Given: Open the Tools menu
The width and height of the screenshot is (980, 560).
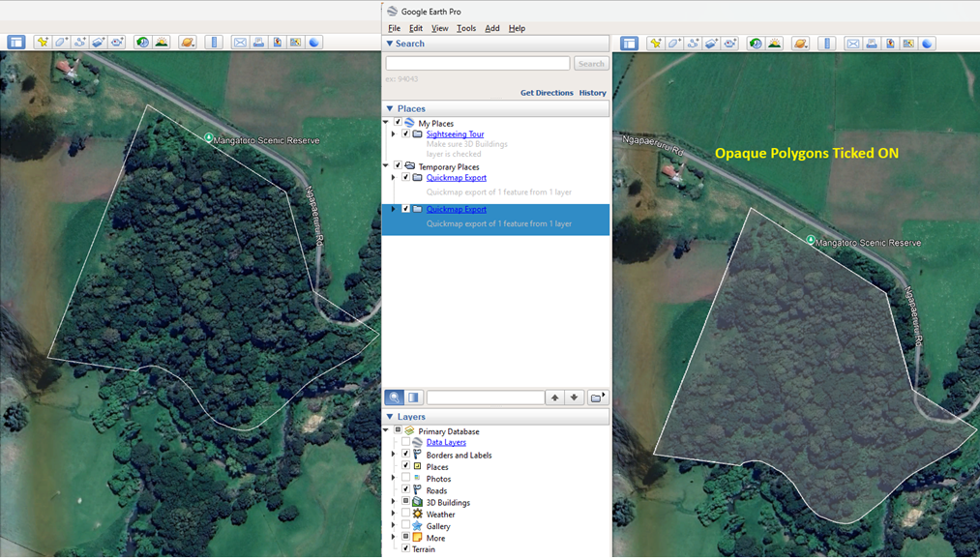Looking at the screenshot, I should click(466, 28).
